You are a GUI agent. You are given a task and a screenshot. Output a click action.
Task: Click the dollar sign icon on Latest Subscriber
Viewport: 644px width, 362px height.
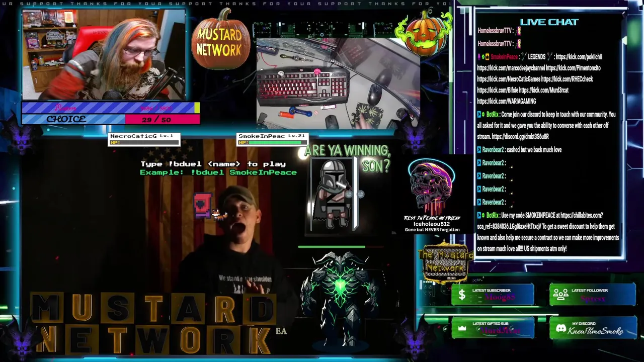tap(462, 296)
